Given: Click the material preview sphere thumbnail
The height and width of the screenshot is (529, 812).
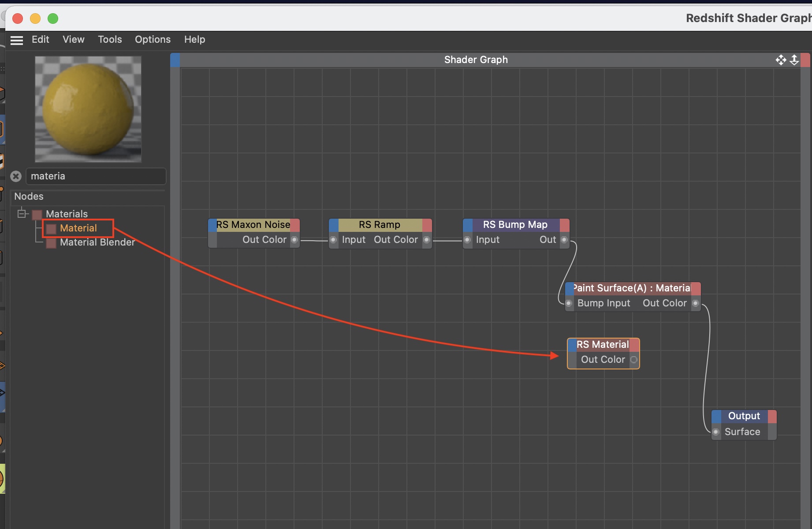Looking at the screenshot, I should pyautogui.click(x=88, y=109).
